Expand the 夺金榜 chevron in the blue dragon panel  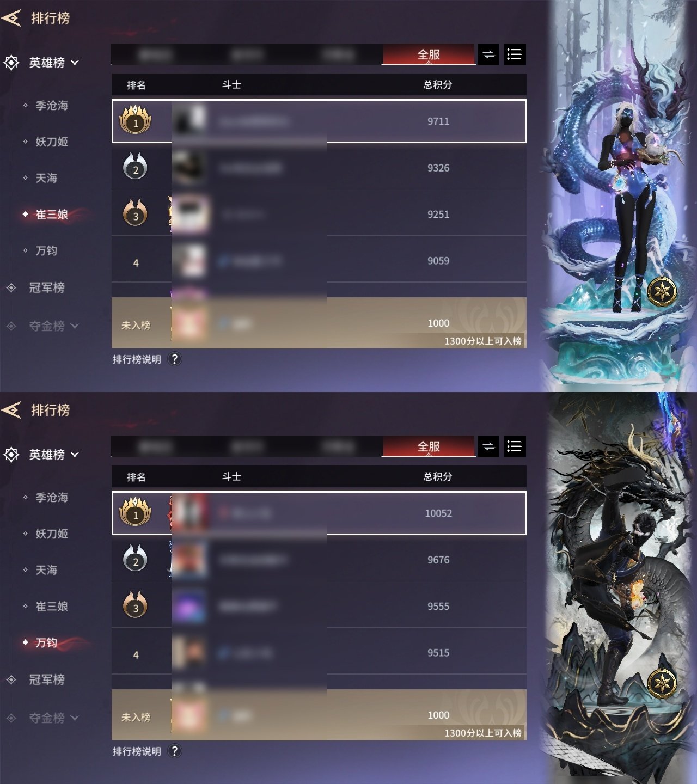tap(75, 326)
